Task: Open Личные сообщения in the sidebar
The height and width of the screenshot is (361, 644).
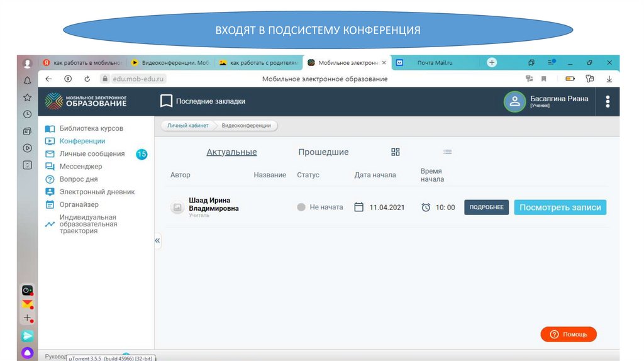Action: tap(92, 154)
